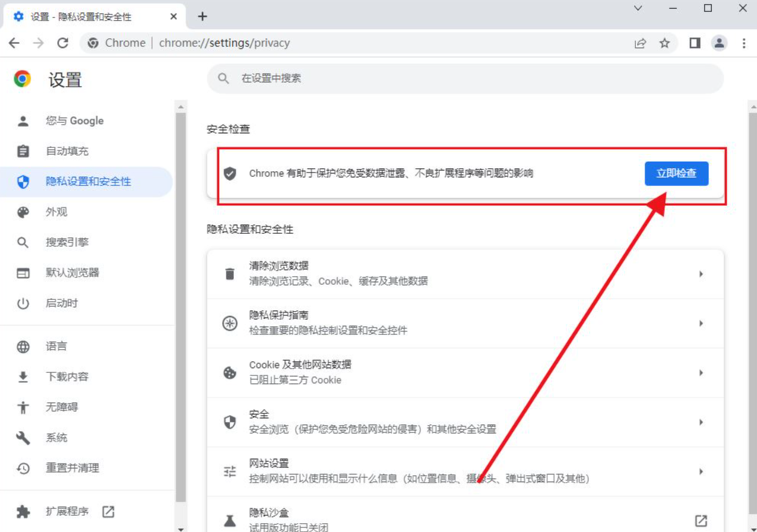Viewport: 757px width, 532px height.
Task: Open the side panel icon
Action: 695,43
